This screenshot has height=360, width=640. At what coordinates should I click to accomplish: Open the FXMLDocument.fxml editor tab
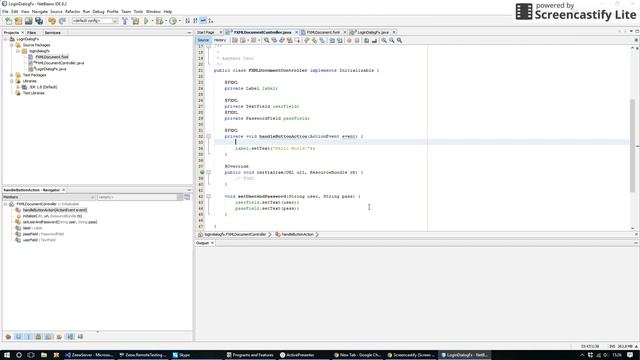[323, 32]
